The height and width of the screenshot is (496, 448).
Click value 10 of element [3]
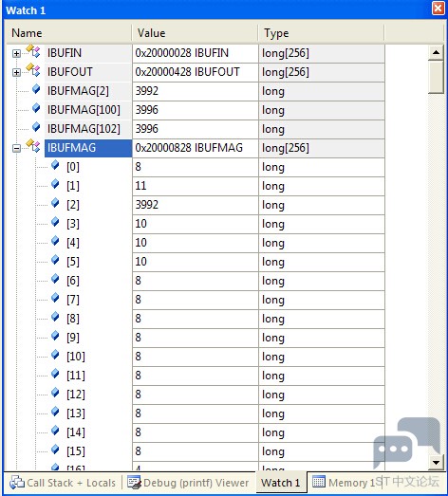pyautogui.click(x=195, y=224)
